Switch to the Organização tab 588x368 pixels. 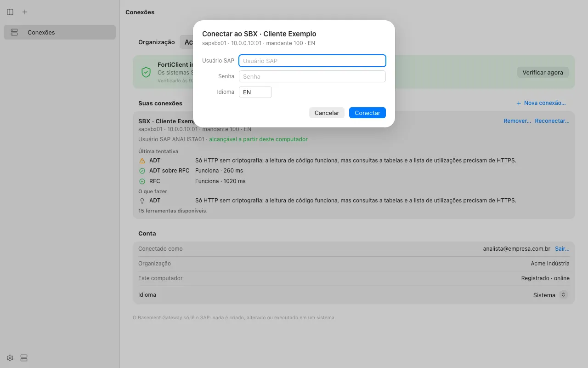[157, 42]
